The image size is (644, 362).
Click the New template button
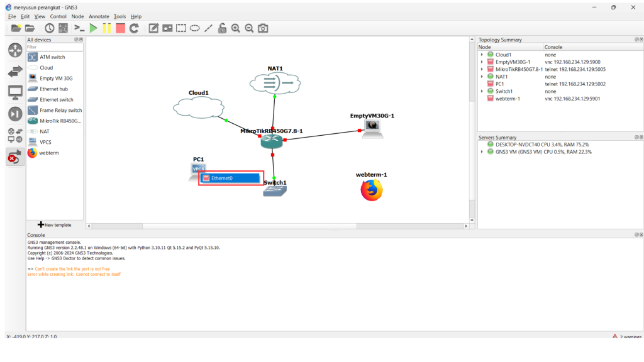point(55,225)
